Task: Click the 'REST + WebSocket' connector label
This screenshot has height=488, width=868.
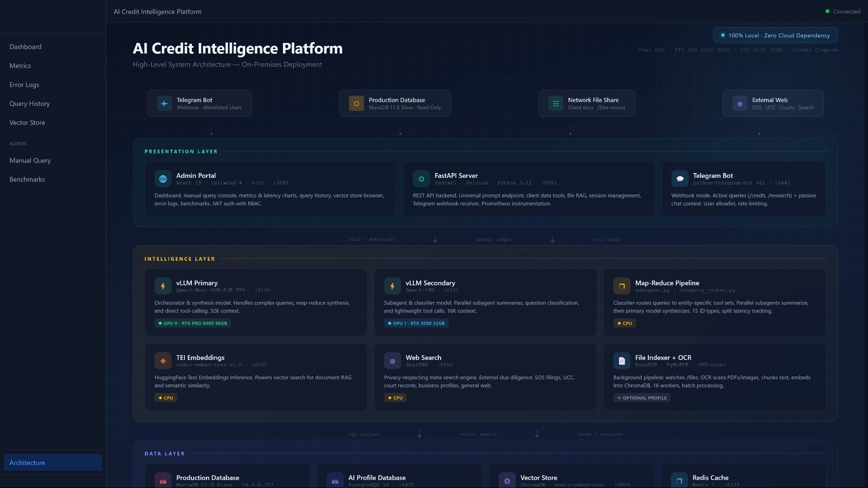Action: [x=372, y=239]
